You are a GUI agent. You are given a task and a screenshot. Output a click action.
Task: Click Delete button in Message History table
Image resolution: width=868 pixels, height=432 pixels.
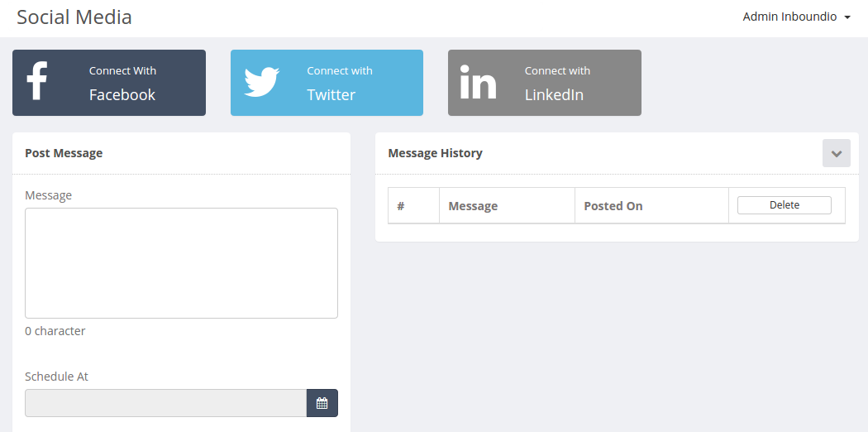pyautogui.click(x=785, y=205)
